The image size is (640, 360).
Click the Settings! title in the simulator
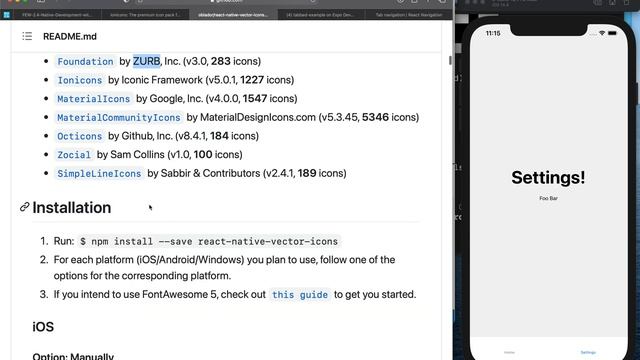click(548, 178)
